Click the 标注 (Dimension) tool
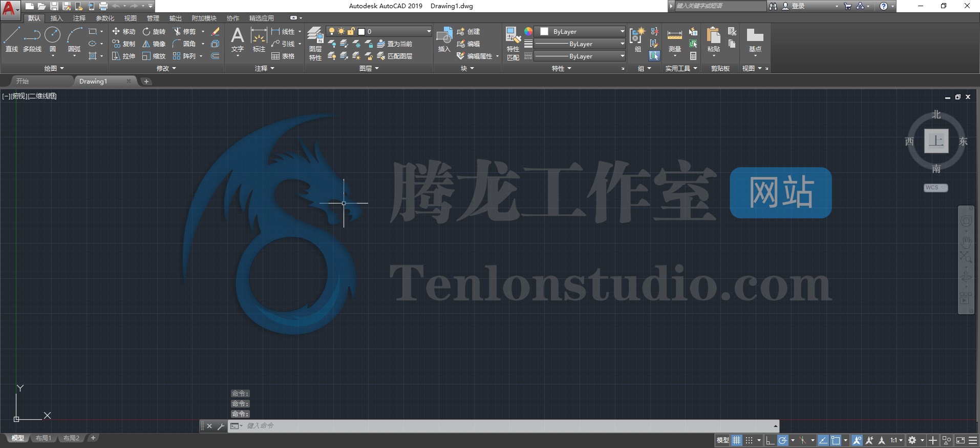980x448 pixels. 259,39
